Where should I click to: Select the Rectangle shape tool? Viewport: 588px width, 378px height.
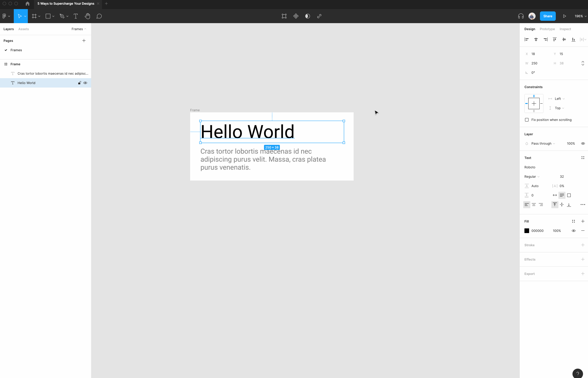pyautogui.click(x=48, y=16)
